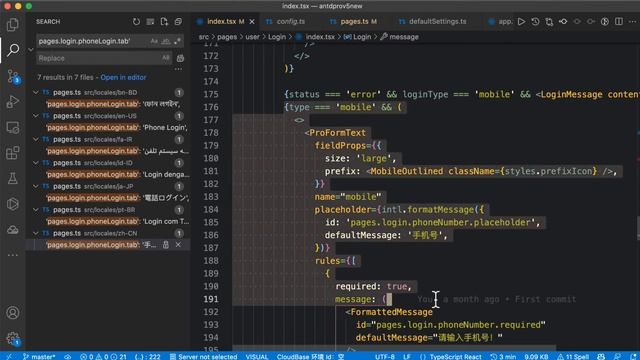Switch to the defaultSettings.ts tab
640x360 pixels.
(x=437, y=22)
